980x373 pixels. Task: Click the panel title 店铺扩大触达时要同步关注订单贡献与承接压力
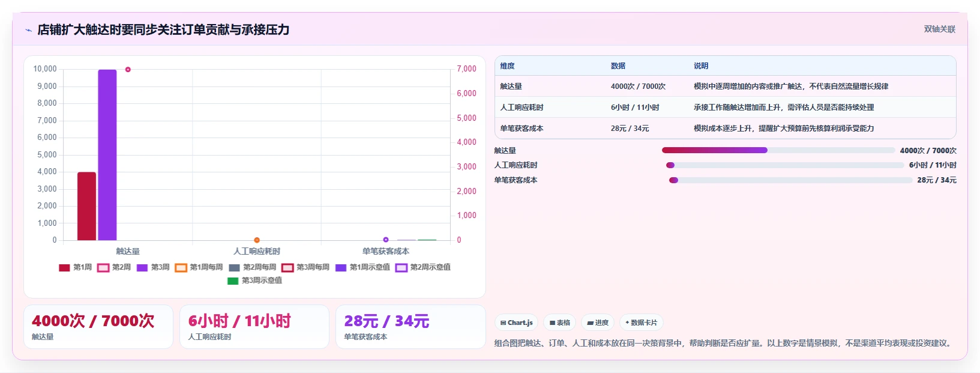click(x=163, y=29)
